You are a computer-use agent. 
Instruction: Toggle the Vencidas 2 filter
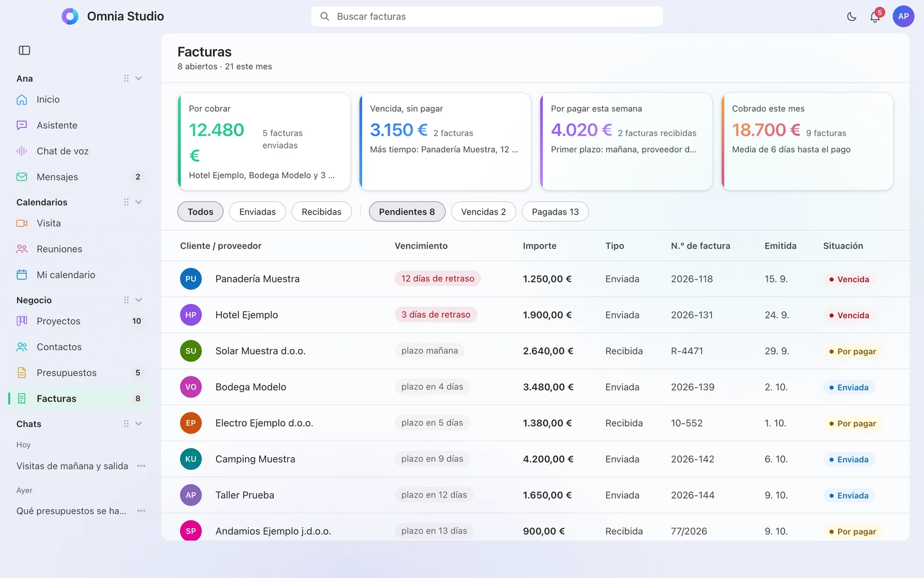(483, 212)
